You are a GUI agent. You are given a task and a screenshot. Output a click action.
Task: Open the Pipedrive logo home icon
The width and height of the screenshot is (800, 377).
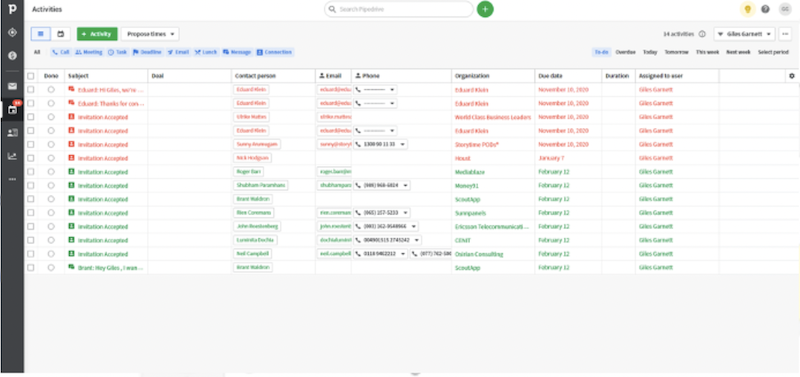coord(12,10)
